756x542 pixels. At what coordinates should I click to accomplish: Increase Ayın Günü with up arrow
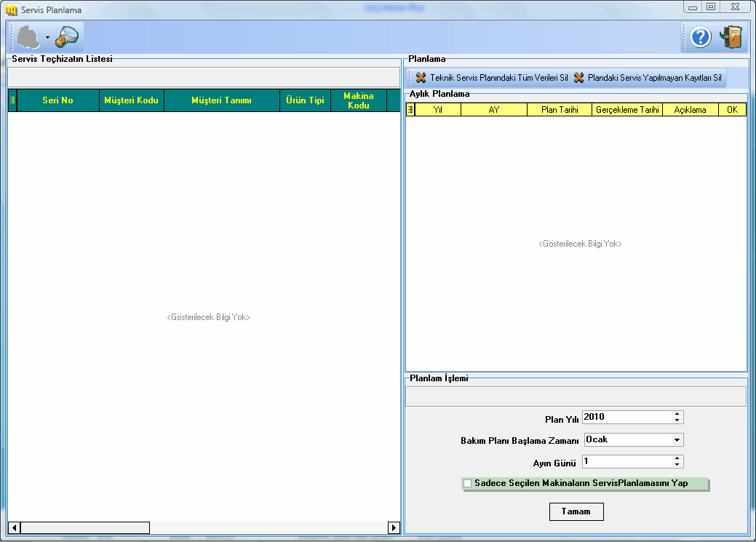(x=677, y=458)
